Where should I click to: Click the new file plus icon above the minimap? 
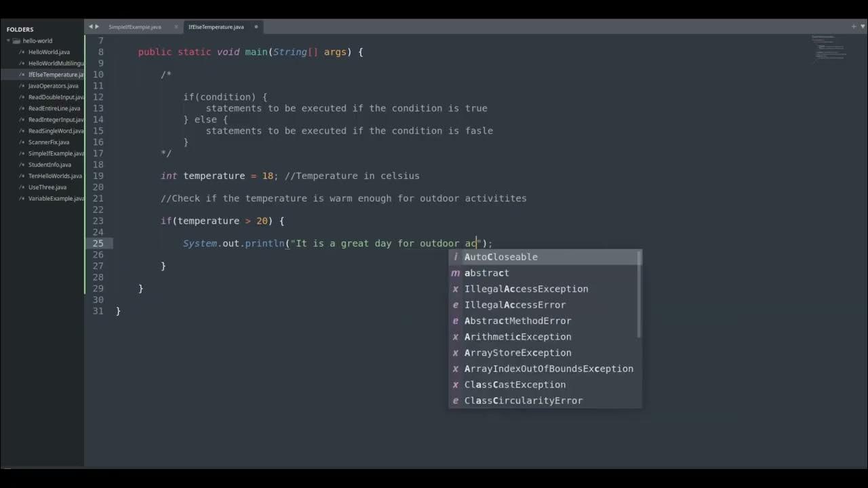click(852, 26)
